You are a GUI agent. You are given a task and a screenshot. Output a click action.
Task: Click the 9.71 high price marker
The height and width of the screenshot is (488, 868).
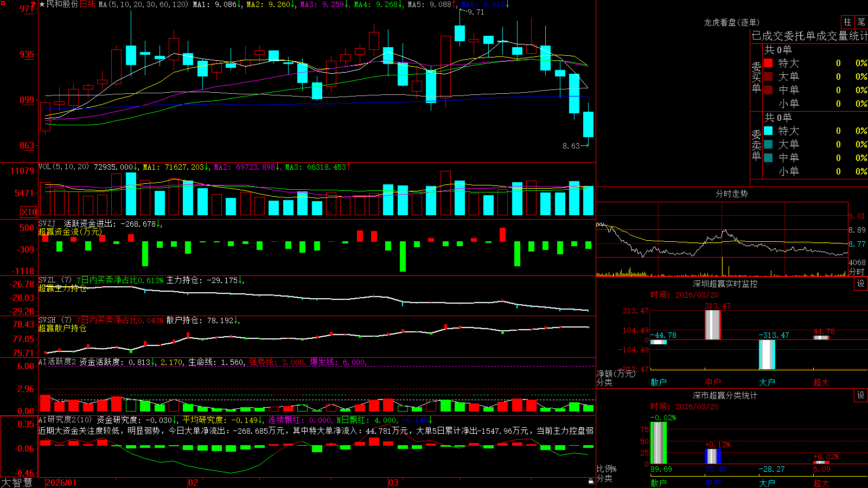coord(476,12)
